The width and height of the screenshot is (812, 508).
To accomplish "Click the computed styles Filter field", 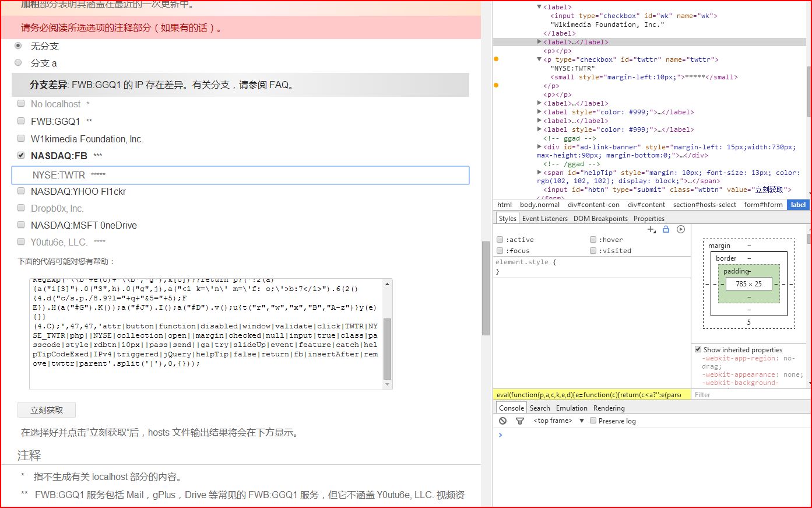I will tap(750, 394).
